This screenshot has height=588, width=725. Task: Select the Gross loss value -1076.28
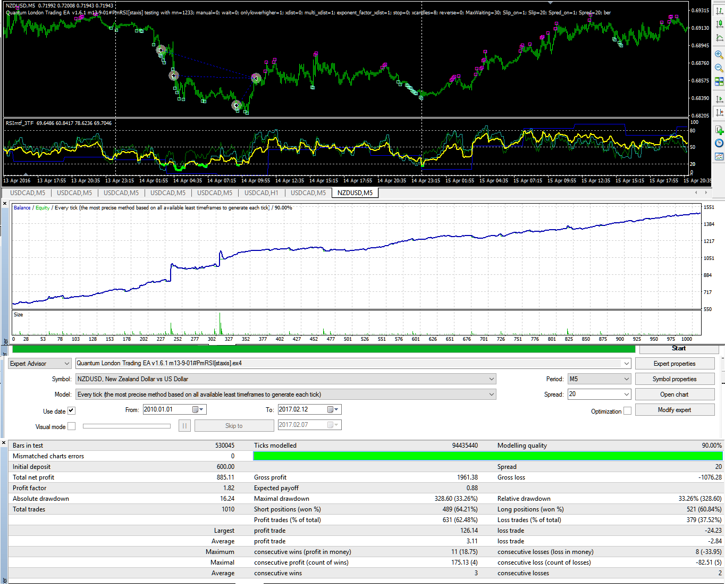710,477
